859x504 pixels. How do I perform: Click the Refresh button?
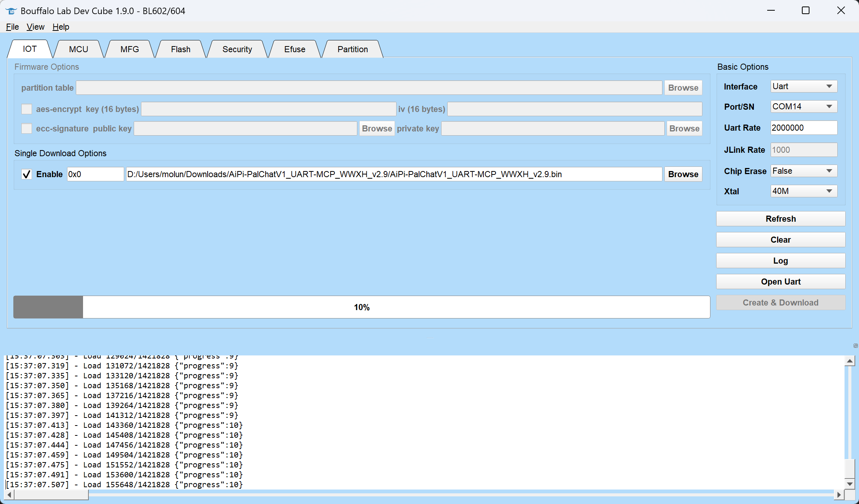(781, 219)
